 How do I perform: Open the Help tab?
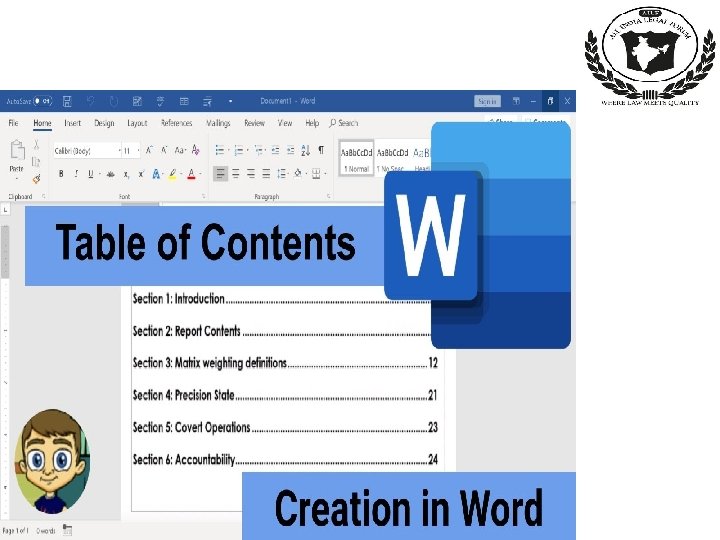[312, 123]
